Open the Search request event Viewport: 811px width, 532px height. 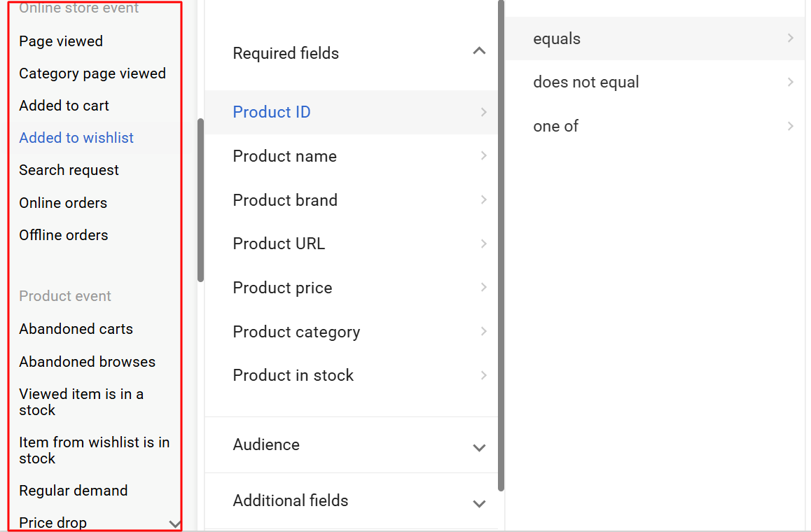69,170
